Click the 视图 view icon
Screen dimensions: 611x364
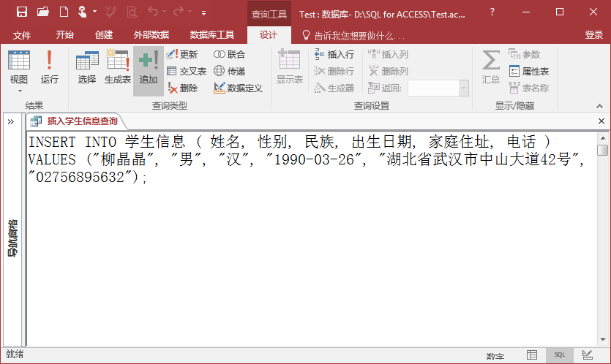(x=19, y=61)
